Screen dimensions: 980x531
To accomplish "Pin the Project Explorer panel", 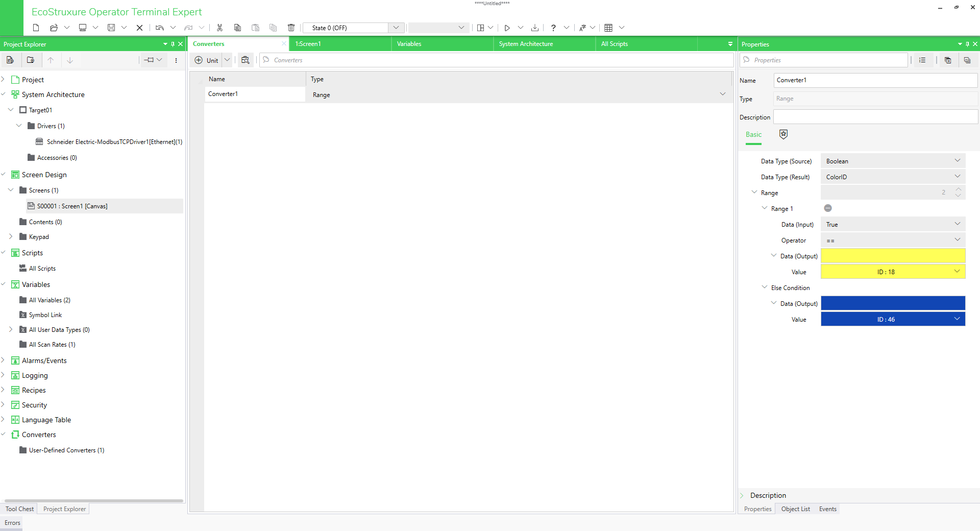I will click(173, 44).
